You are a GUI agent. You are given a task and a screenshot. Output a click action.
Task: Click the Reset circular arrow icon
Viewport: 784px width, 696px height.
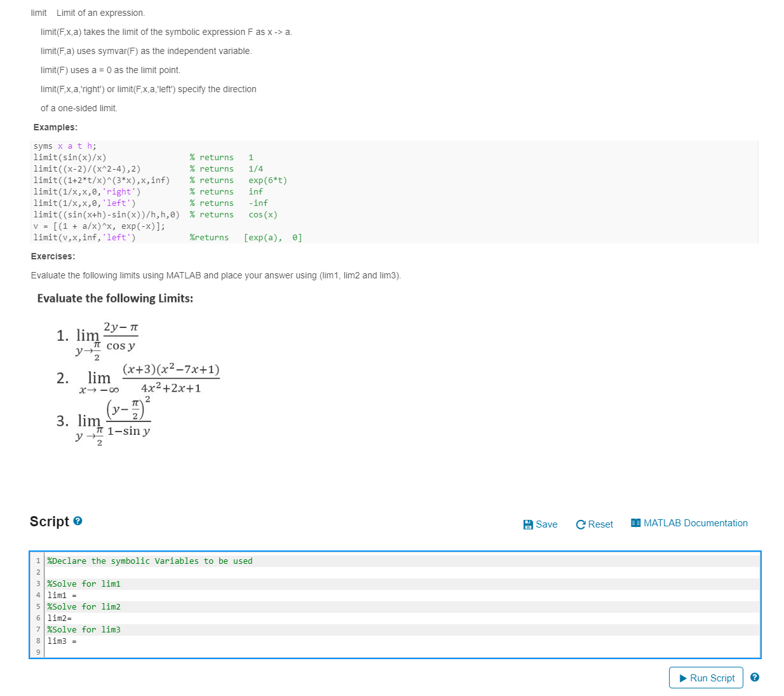tap(580, 524)
